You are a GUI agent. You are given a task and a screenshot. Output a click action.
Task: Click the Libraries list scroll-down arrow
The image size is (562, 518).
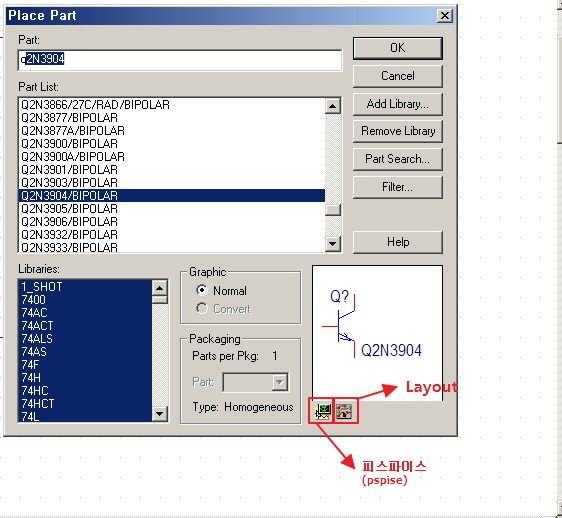159,414
